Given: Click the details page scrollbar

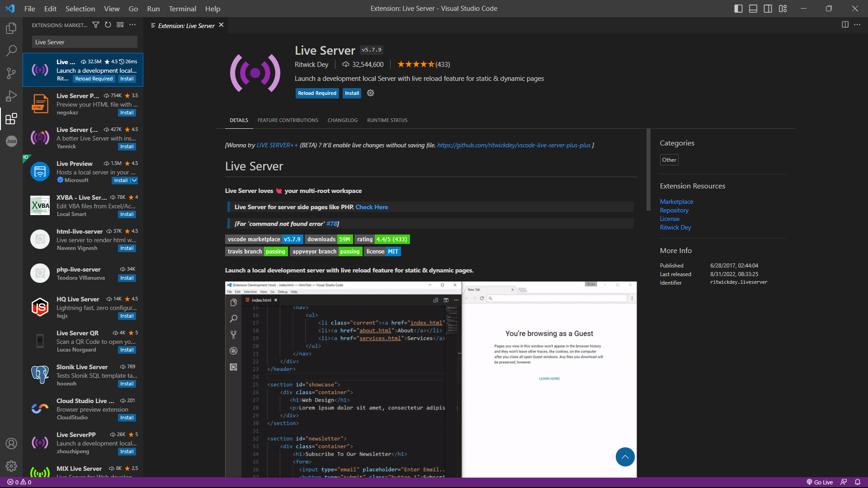Looking at the screenshot, I should 648,169.
